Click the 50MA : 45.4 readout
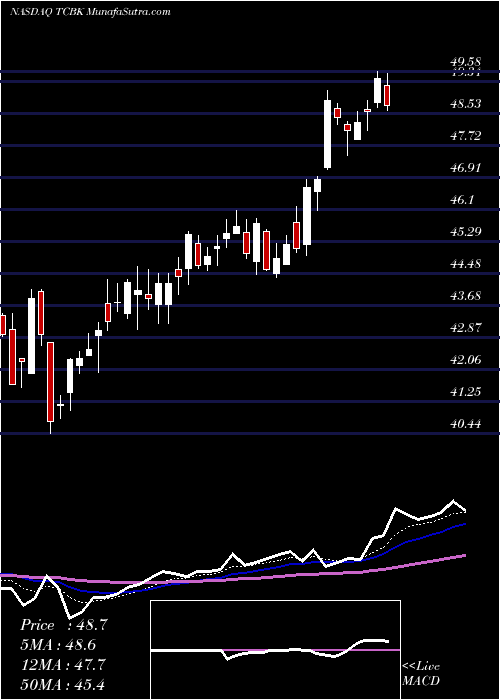 63,683
